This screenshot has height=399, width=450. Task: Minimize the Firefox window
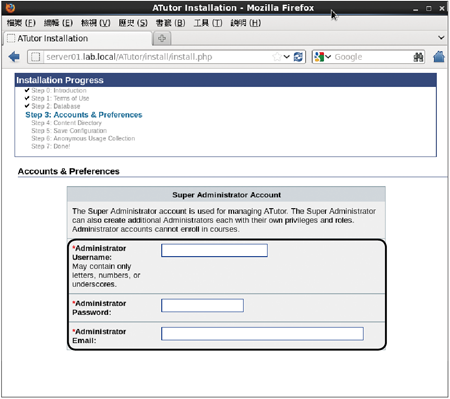pos(415,9)
